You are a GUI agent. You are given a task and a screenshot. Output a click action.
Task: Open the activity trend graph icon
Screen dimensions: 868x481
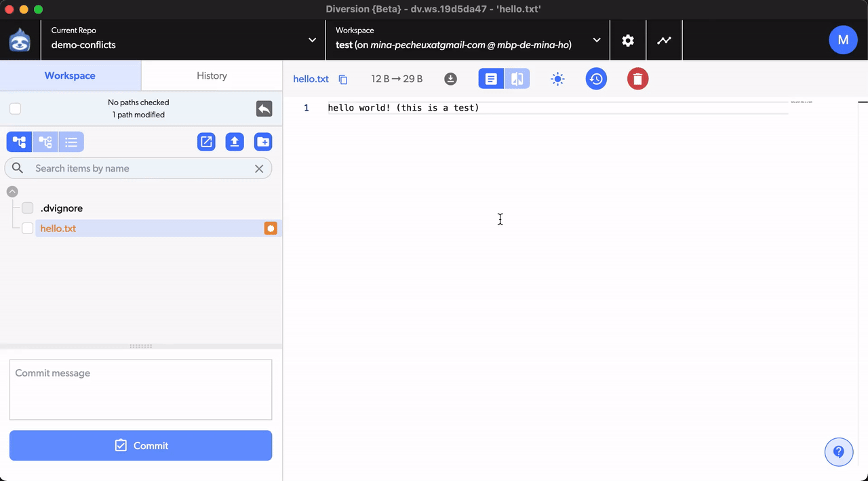[x=665, y=40]
